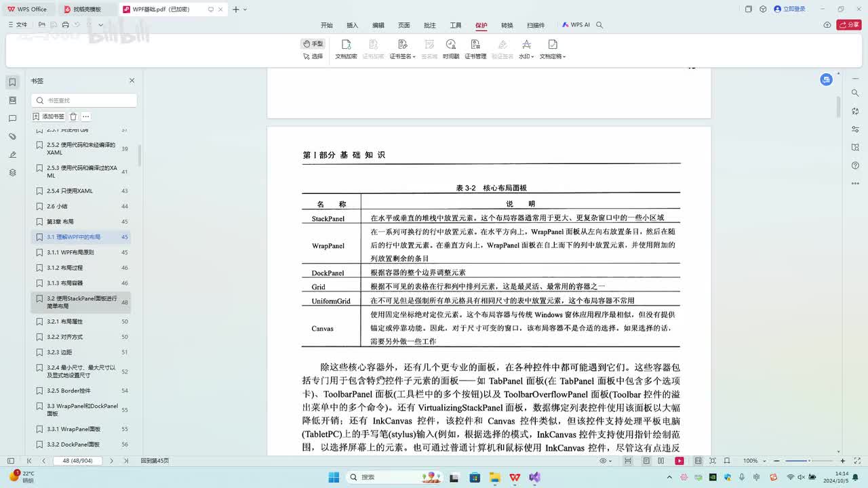
Task: Open bookmark more options ellipsis
Action: coord(85,117)
